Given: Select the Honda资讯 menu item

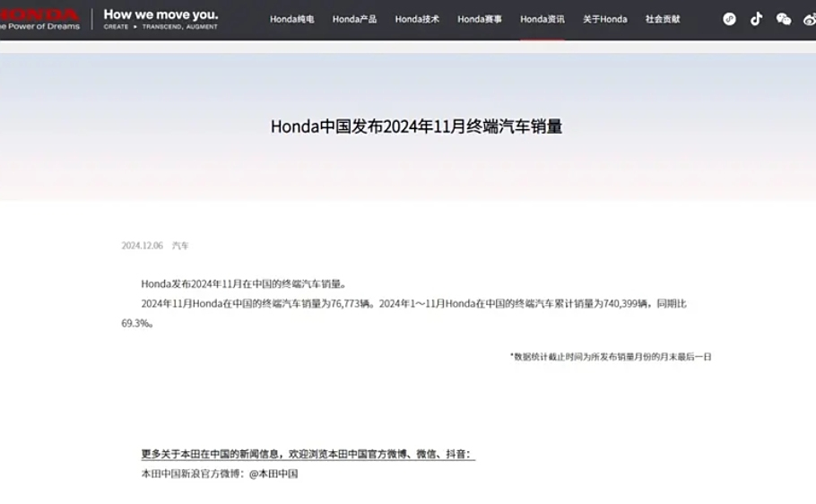Looking at the screenshot, I should tap(543, 19).
